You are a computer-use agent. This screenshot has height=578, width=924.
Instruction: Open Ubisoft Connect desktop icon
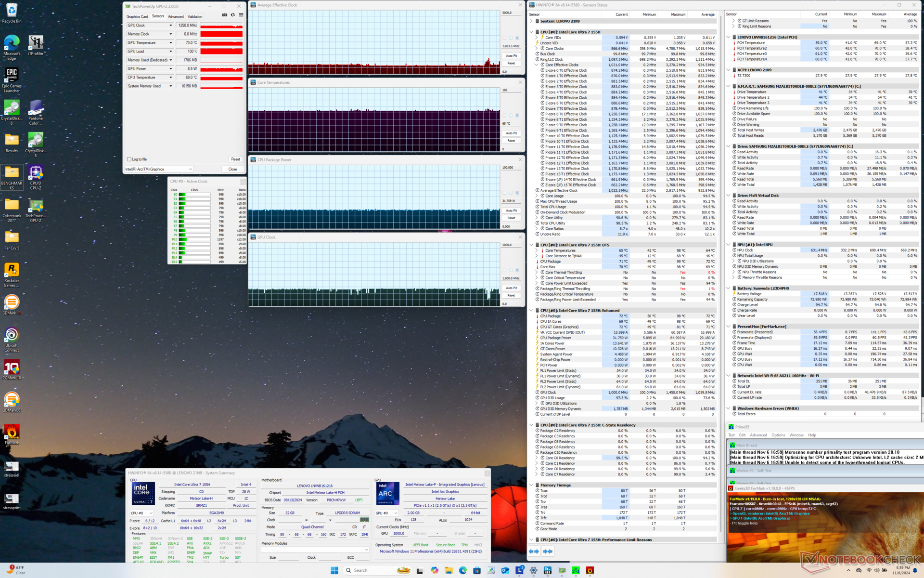12,340
